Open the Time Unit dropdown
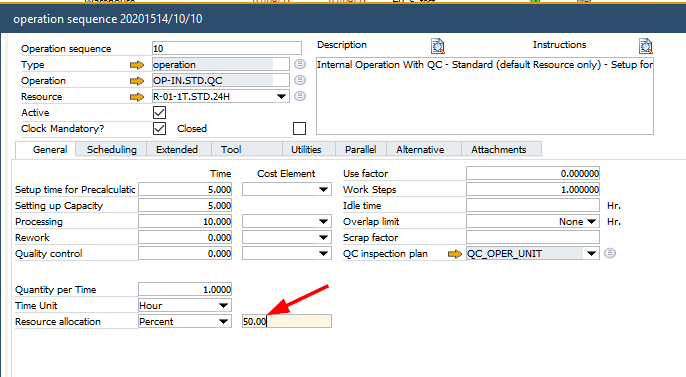 point(223,306)
